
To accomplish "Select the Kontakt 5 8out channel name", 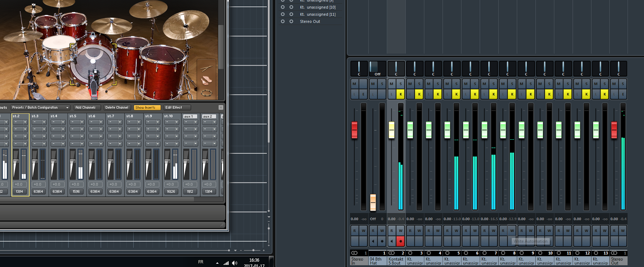I will coord(396,261).
